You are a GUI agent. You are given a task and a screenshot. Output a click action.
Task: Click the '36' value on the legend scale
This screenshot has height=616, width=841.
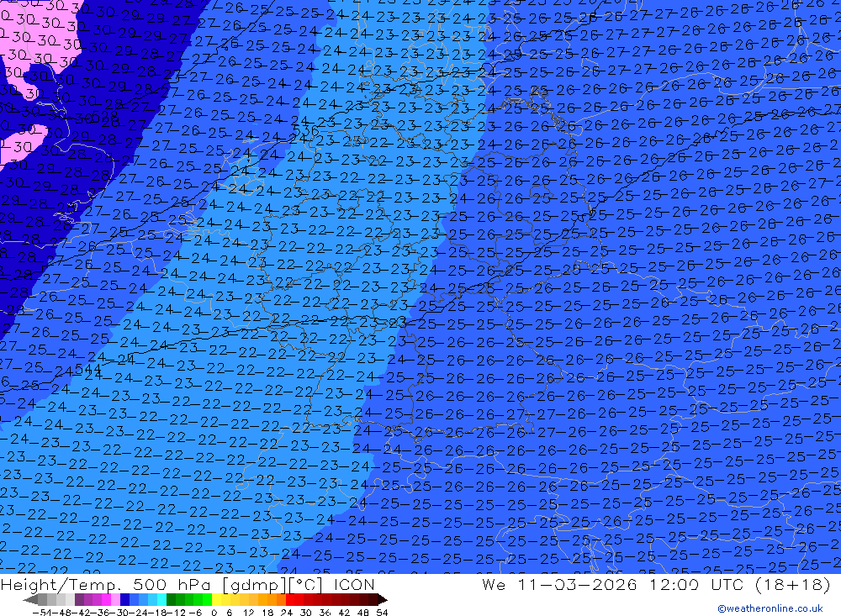(x=325, y=613)
